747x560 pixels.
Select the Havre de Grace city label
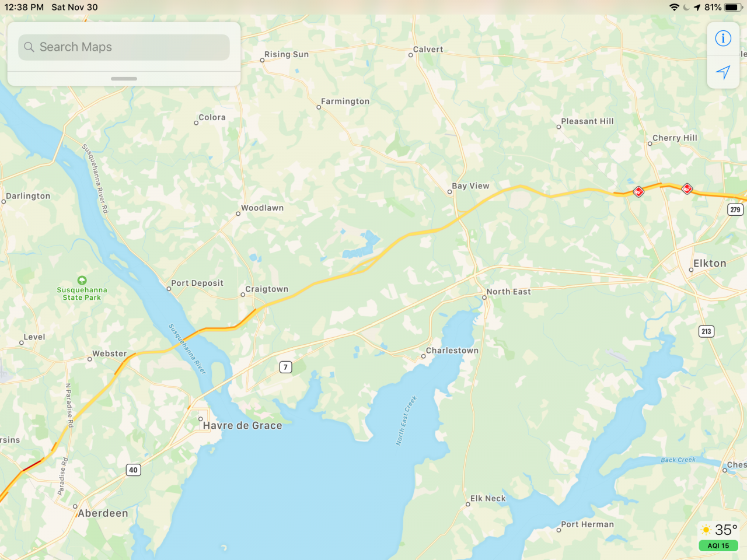pos(243,426)
